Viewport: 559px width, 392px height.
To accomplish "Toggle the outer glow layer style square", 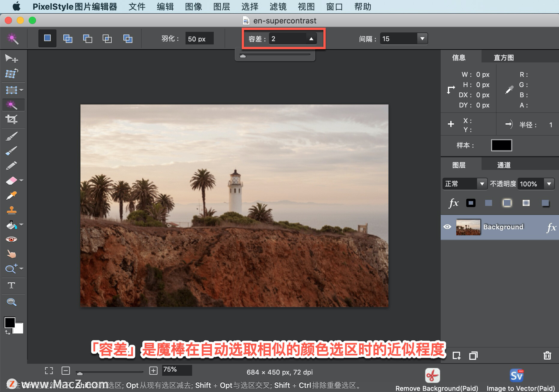I will pyautogui.click(x=507, y=203).
